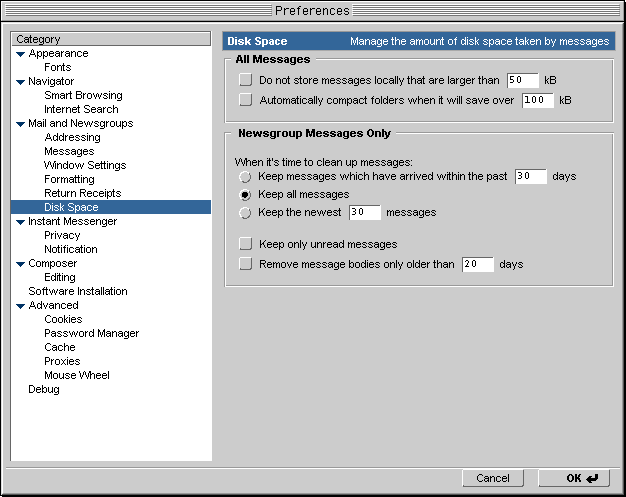Click the Preferences title bar

pos(313,10)
